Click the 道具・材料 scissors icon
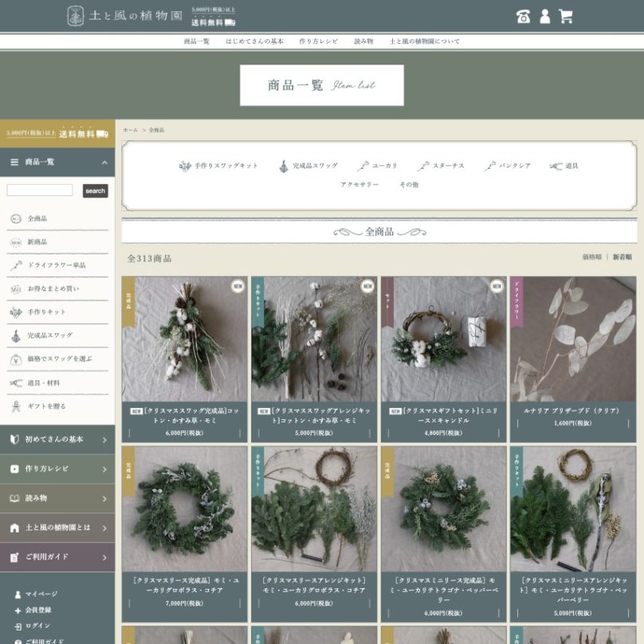The image size is (644, 644). click(x=16, y=383)
